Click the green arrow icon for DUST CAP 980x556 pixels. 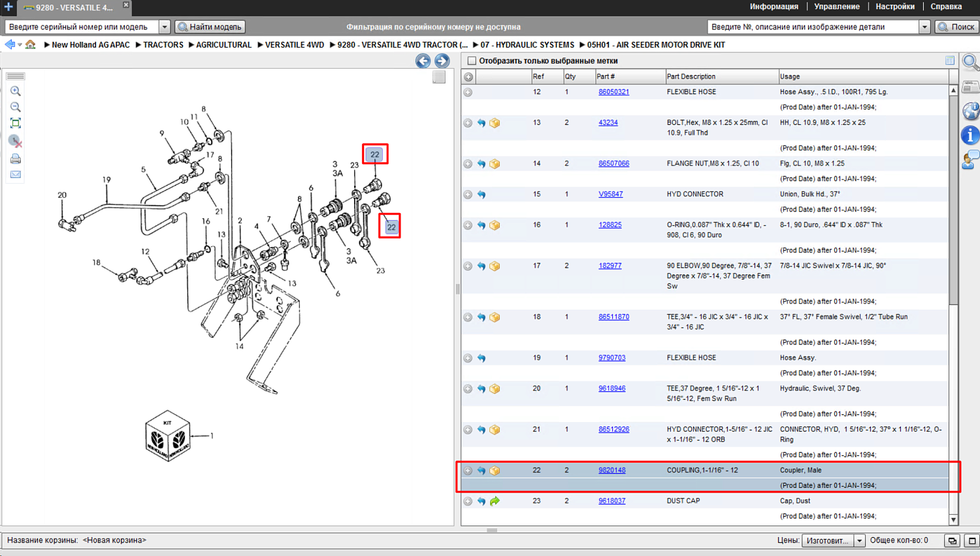tap(495, 501)
